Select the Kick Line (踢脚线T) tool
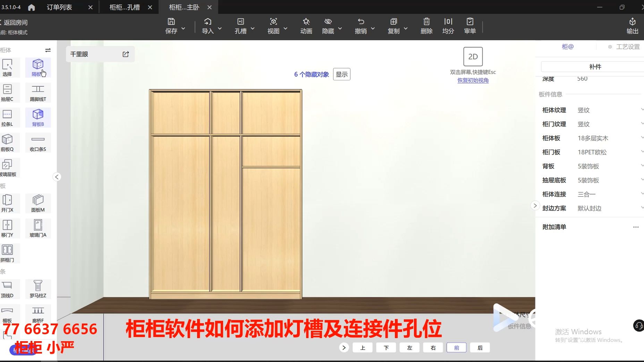This screenshot has height=362, width=644. coord(38,93)
